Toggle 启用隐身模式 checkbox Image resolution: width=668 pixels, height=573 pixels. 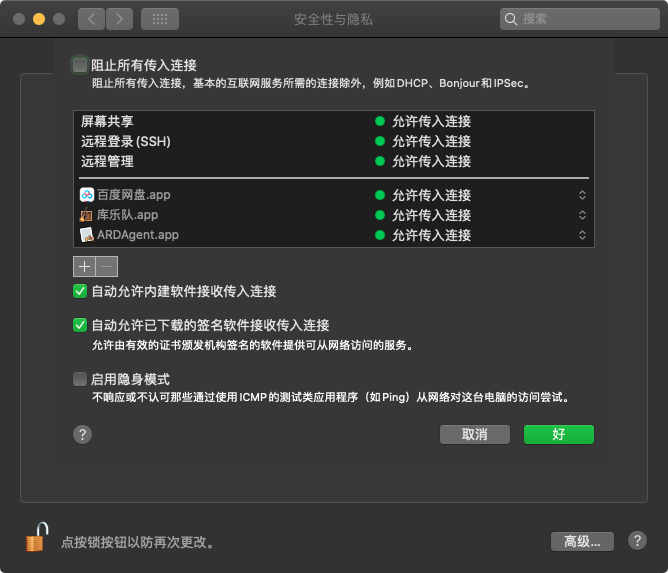80,379
